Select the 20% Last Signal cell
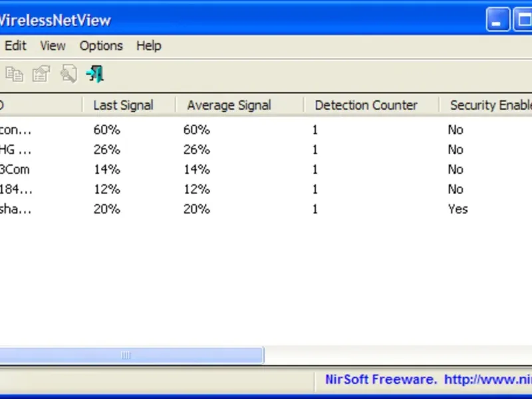 click(x=107, y=209)
